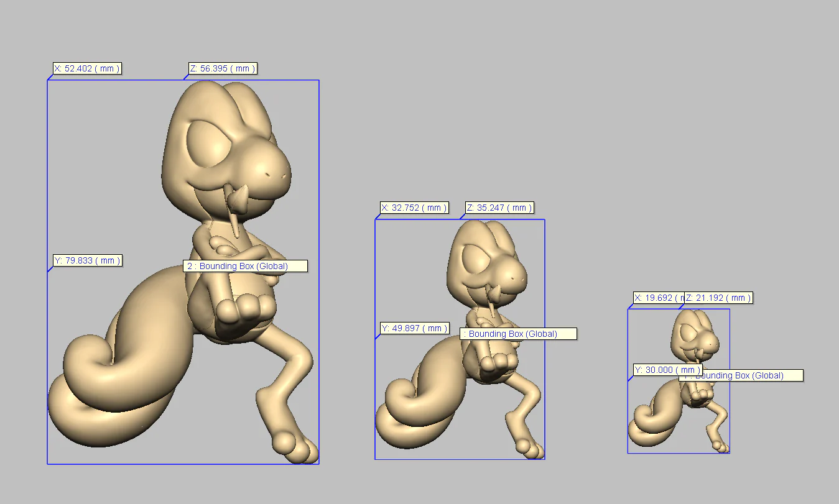Image resolution: width=839 pixels, height=504 pixels.
Task: Click the Y: 30.000 mm dimension label
Action: coord(667,370)
